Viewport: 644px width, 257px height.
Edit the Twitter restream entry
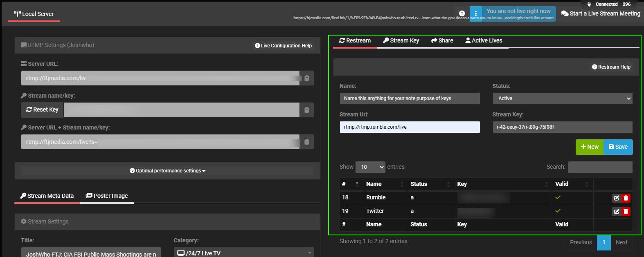[616, 212]
